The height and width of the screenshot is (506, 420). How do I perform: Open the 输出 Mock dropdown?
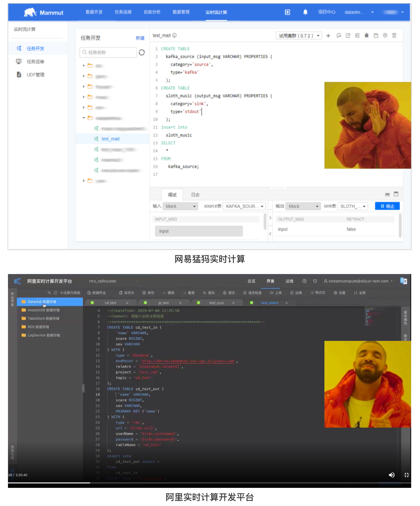(303, 206)
